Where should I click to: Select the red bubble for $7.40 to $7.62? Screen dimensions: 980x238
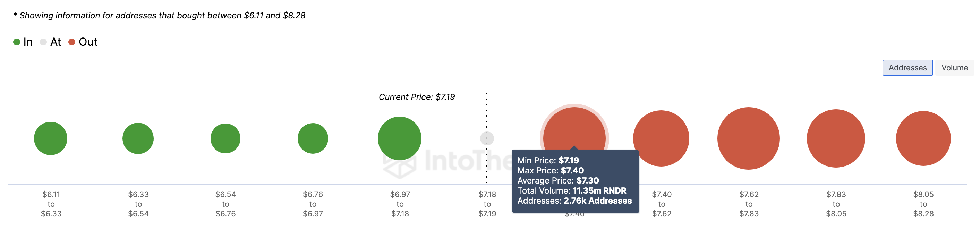click(661, 138)
